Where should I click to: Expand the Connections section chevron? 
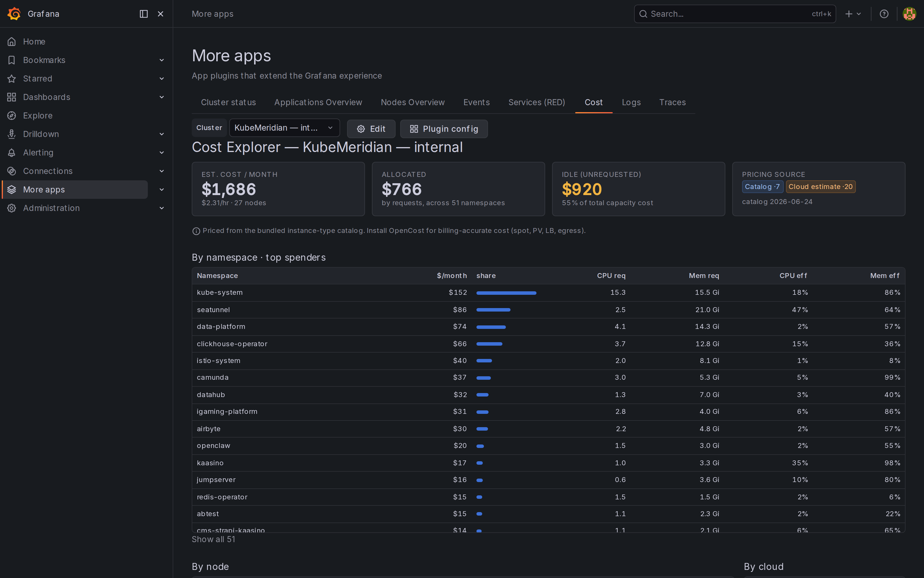tap(161, 171)
